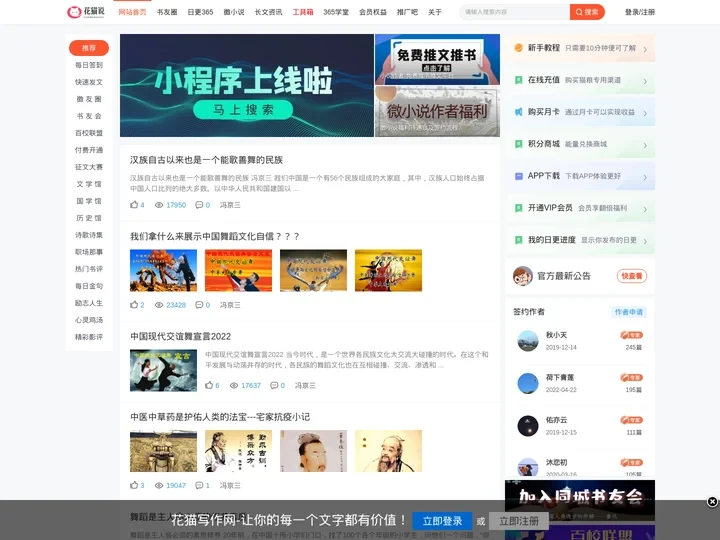Open 征文大赛 in left sidebar
720x540 pixels.
point(89,167)
